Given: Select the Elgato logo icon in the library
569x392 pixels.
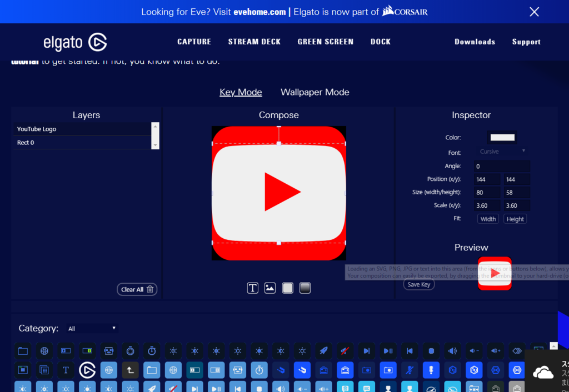Looking at the screenshot, I should [87, 370].
